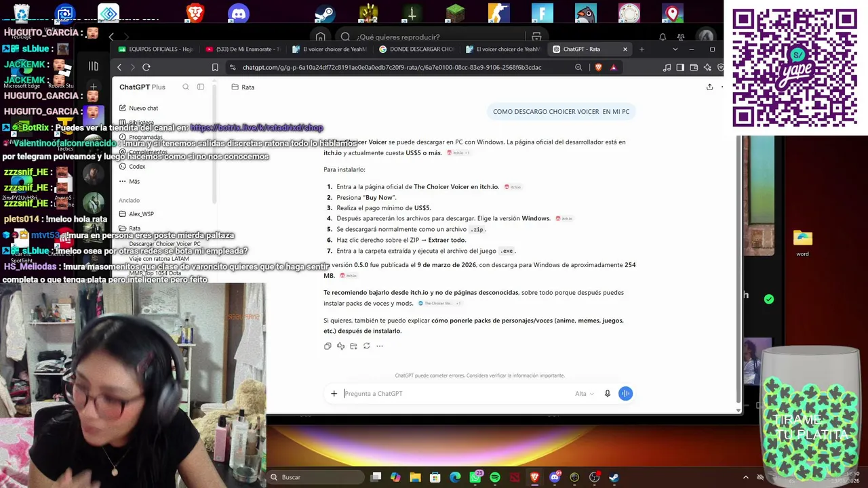
Task: Open Brave Shields lion icon
Action: coord(598,67)
